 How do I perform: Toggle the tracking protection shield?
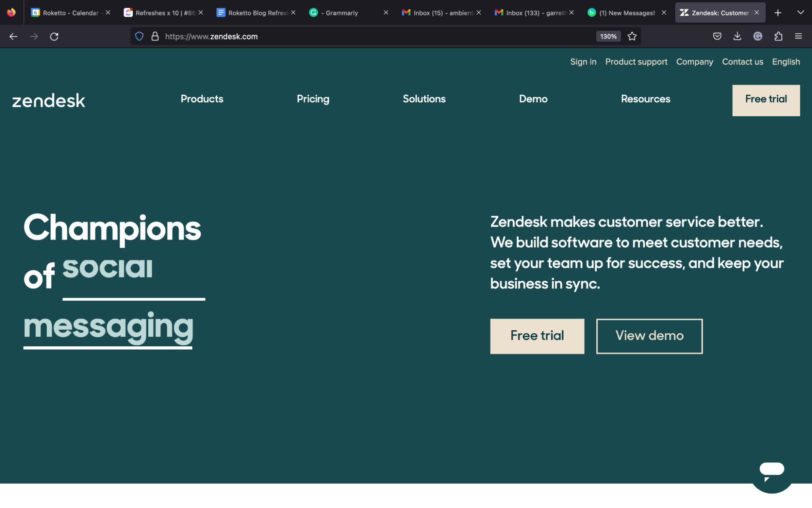(139, 36)
